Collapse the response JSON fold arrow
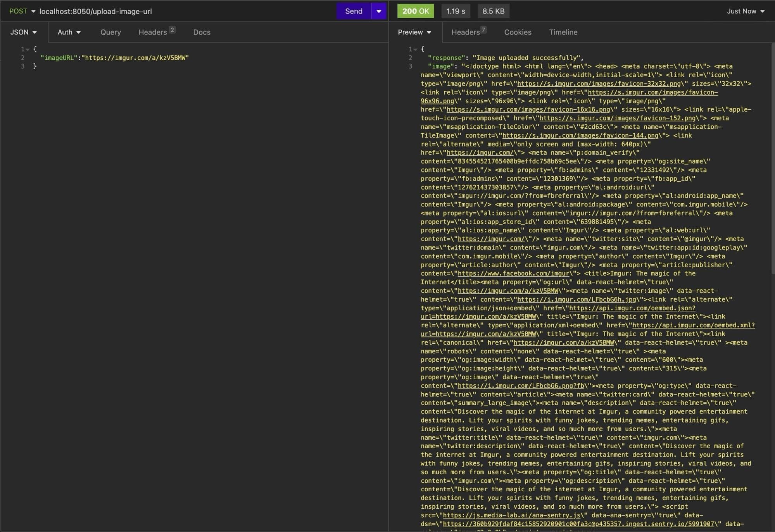 (415, 49)
